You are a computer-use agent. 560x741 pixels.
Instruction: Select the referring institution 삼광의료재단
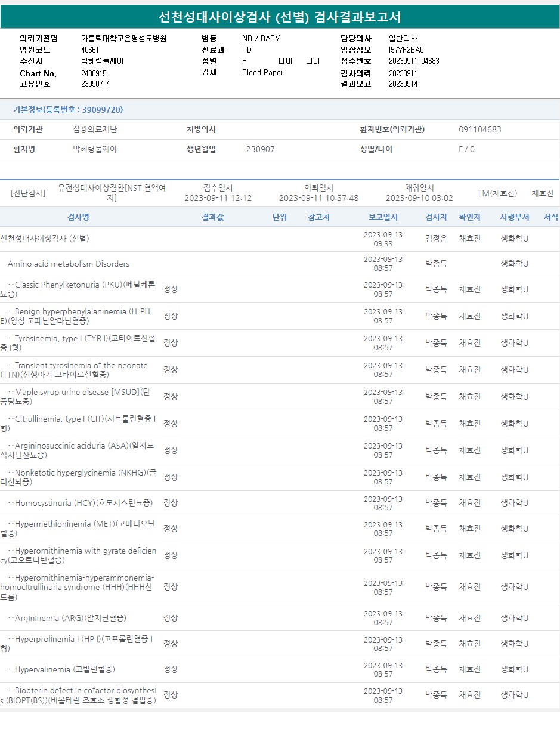click(95, 129)
